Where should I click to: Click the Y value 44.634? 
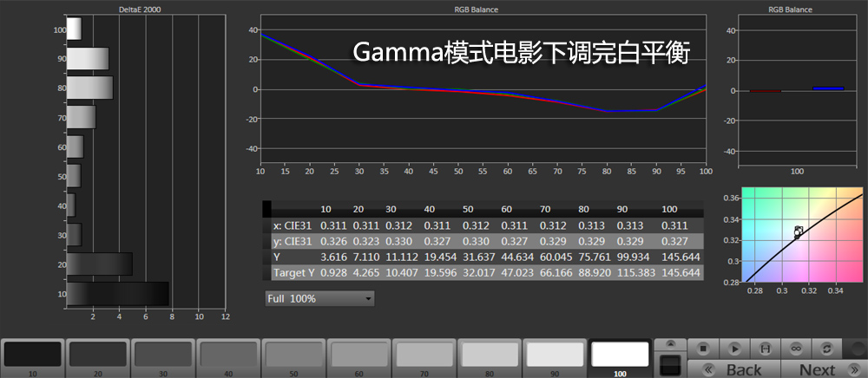click(x=517, y=257)
